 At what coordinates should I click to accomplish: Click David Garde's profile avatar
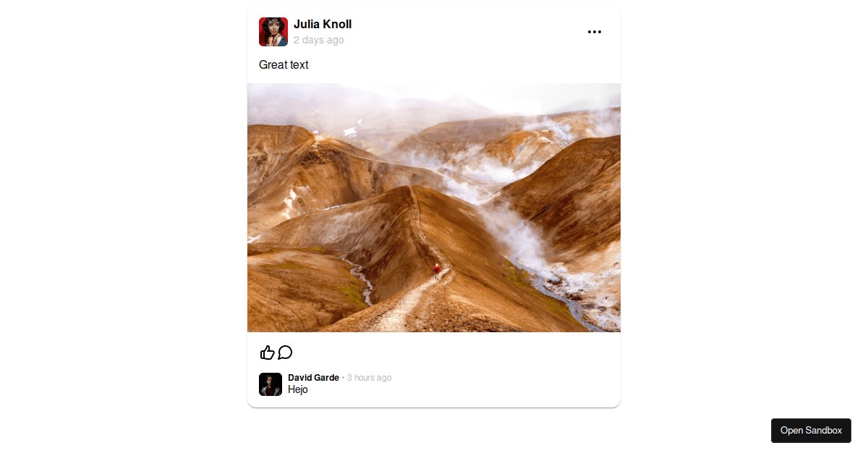point(271,384)
